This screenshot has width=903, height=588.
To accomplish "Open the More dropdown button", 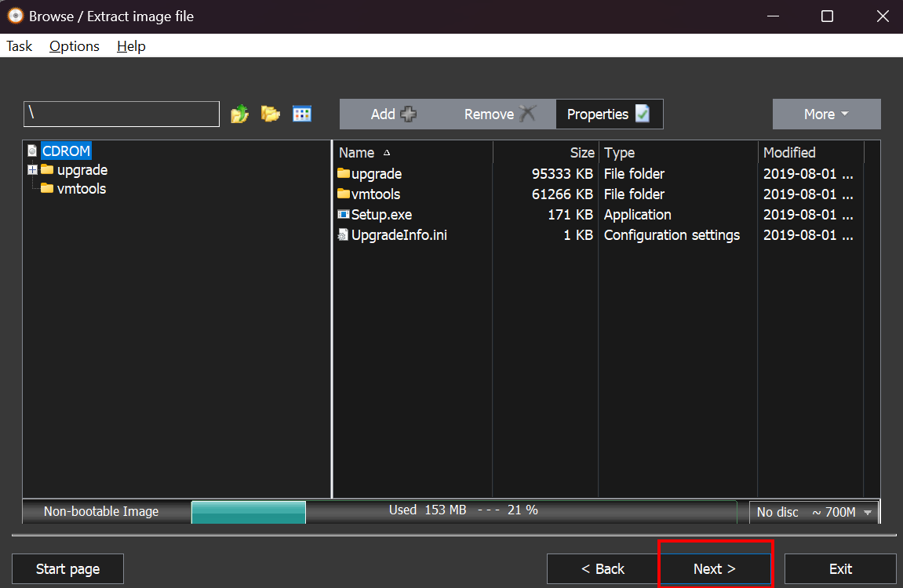I will (826, 114).
